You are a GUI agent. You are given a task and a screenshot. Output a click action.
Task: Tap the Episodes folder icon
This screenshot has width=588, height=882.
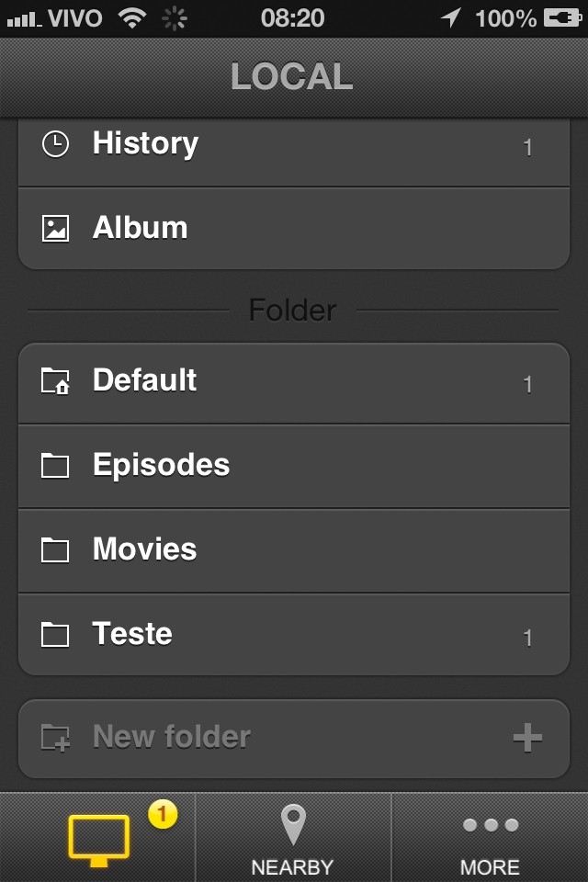pyautogui.click(x=56, y=466)
